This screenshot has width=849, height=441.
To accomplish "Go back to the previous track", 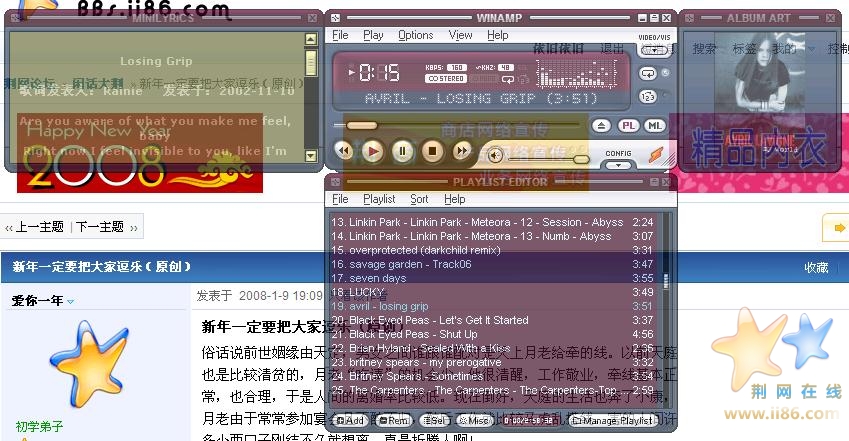I will (343, 151).
